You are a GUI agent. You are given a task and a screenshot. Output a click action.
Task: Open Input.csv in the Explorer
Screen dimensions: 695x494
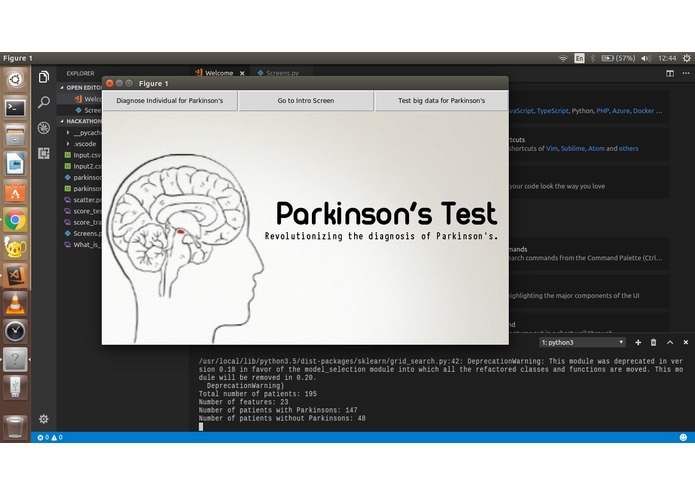[83, 155]
